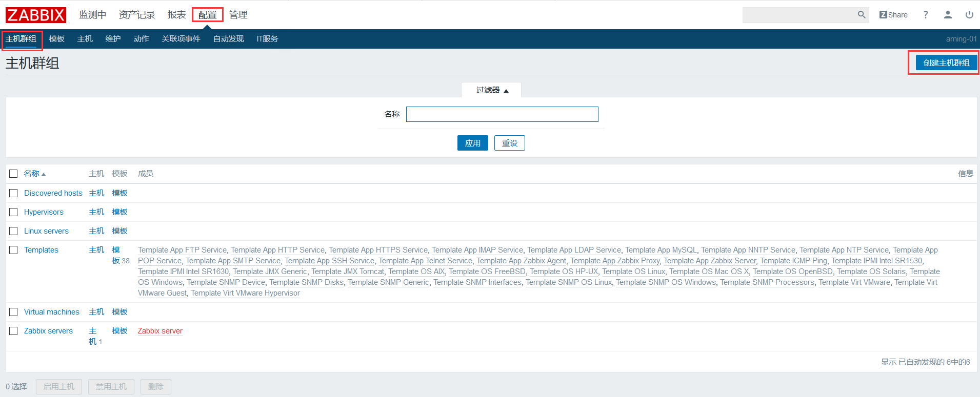Open Template ICMP Ping link

coord(793,261)
